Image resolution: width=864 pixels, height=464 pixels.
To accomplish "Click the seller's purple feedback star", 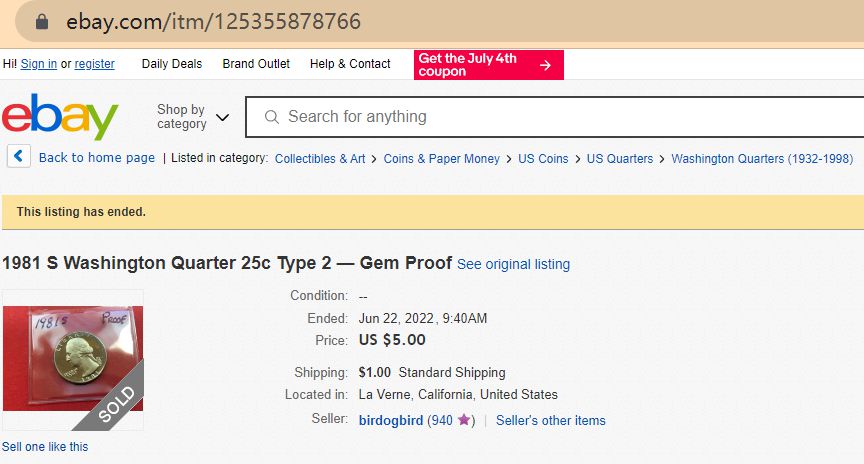I will [464, 420].
